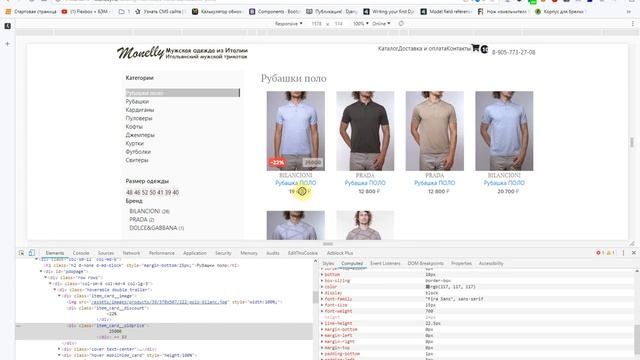The width and height of the screenshot is (640, 360).
Task: Click the dark sidebar panel icon at left
Action: (x=7, y=26)
